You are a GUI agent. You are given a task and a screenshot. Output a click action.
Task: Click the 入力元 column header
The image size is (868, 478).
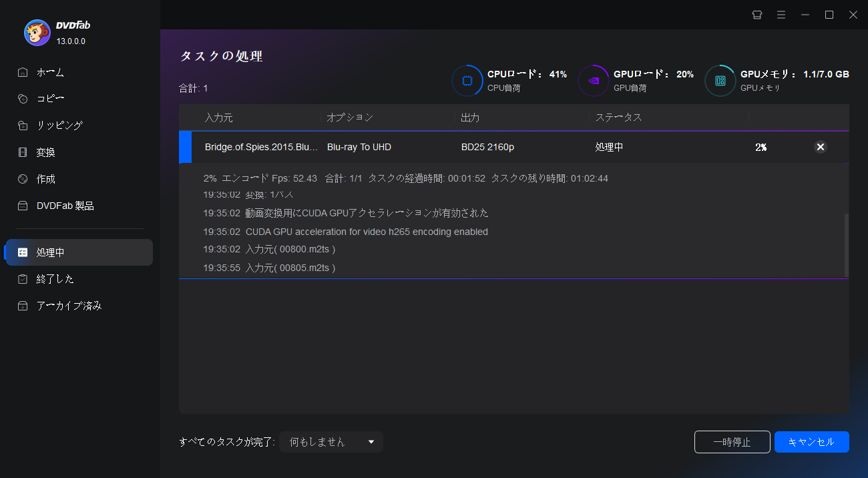pos(218,117)
